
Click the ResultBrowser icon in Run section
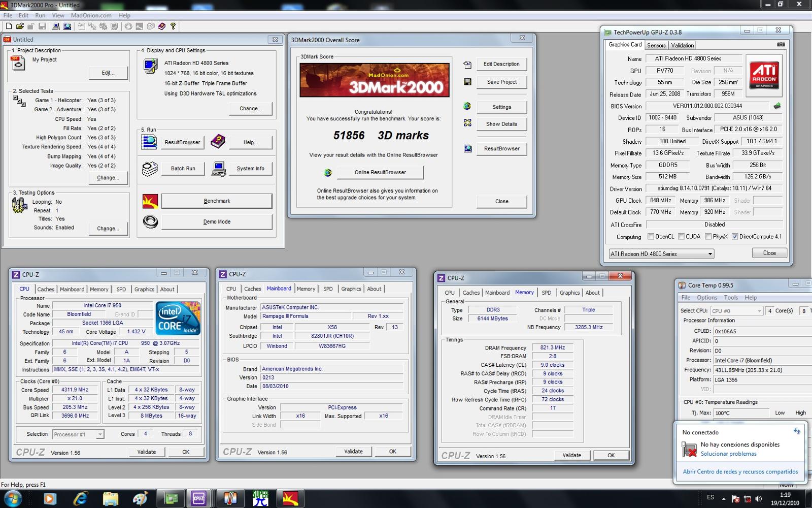[x=149, y=142]
